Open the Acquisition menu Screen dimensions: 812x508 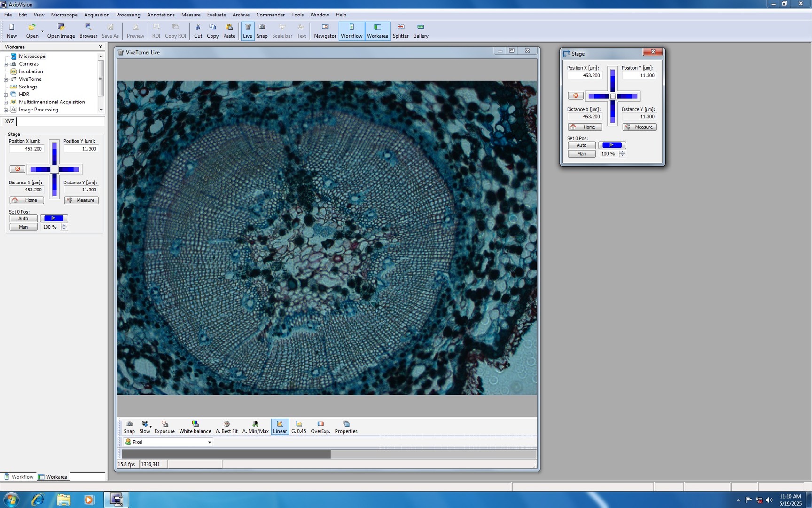pos(96,15)
